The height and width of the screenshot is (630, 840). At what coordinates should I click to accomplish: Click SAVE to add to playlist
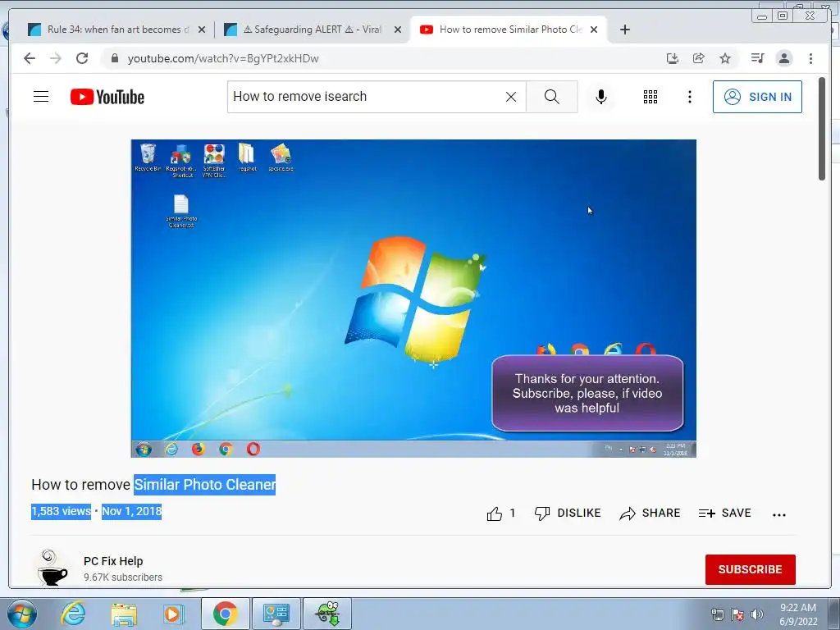(x=725, y=514)
